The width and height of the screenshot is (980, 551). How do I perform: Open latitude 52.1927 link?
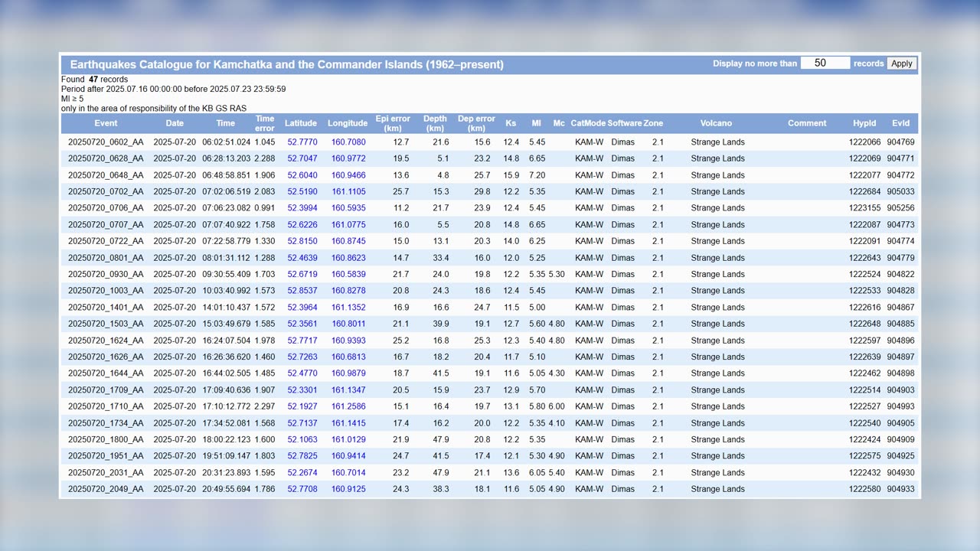[302, 406]
